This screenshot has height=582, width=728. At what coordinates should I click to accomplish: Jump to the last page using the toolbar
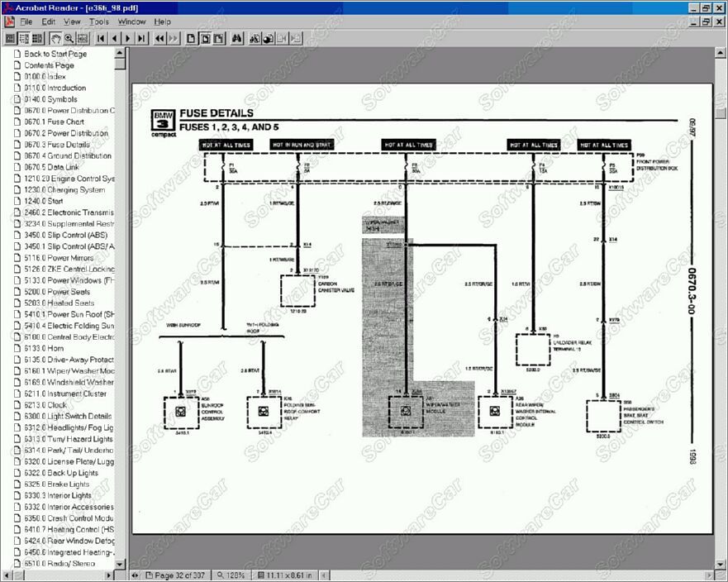point(142,38)
